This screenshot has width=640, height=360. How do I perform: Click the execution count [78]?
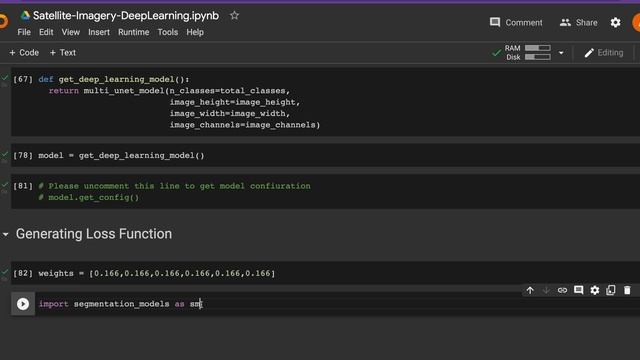tap(23, 155)
